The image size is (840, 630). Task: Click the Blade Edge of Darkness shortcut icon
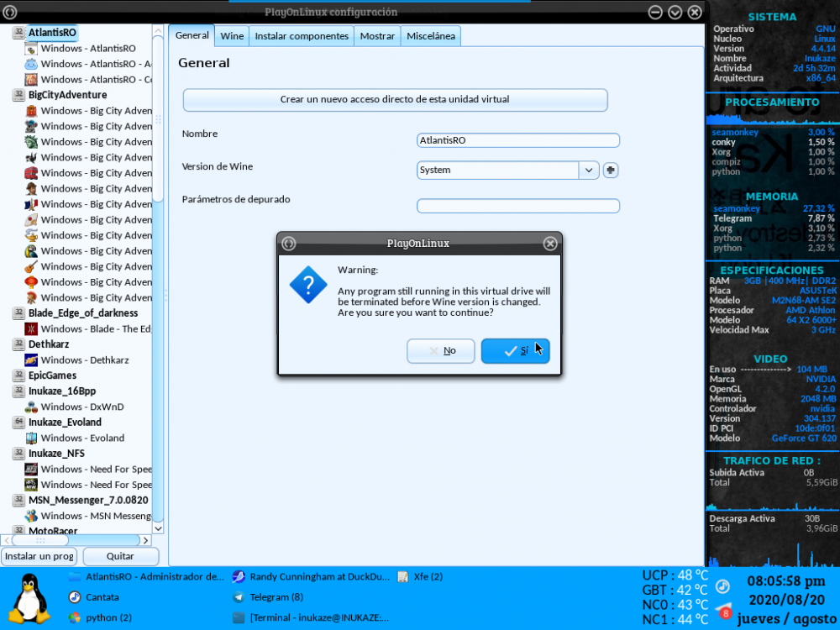[31, 329]
